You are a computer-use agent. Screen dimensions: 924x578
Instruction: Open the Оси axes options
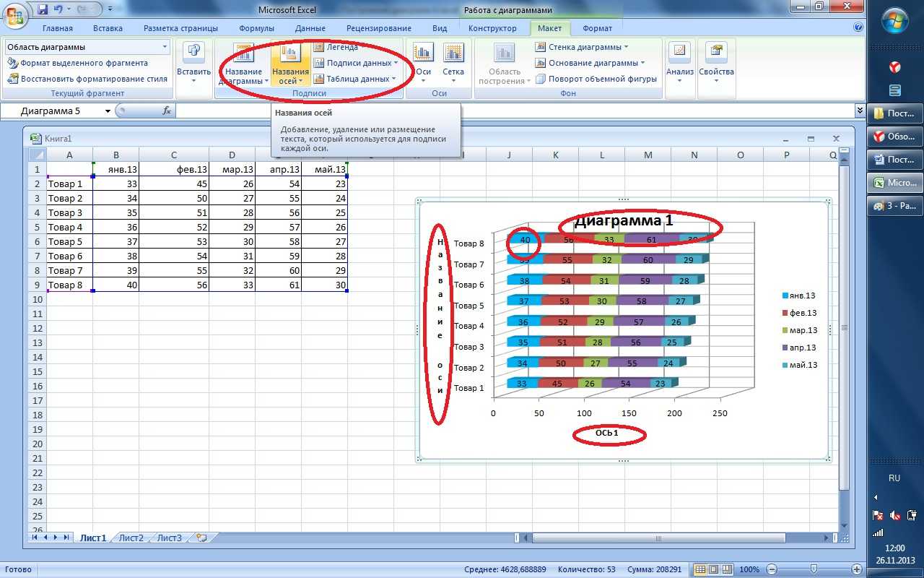point(423,64)
